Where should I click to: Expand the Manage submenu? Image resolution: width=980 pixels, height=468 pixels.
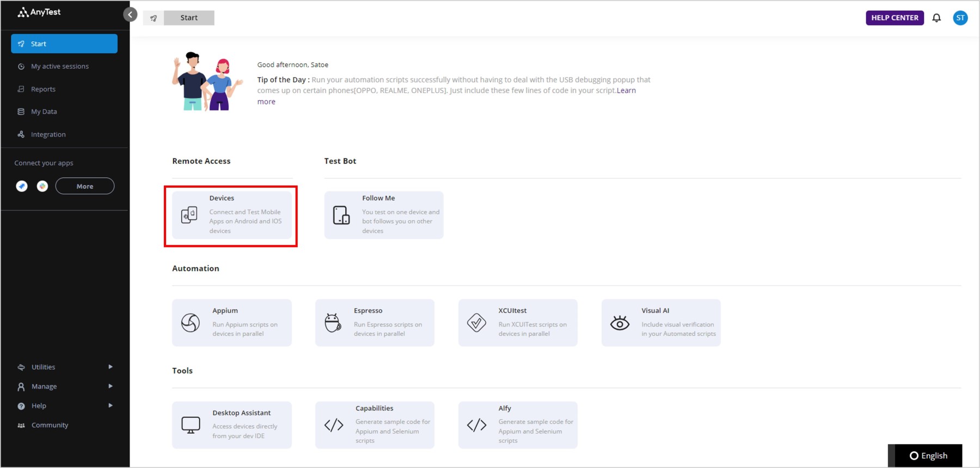click(111, 386)
